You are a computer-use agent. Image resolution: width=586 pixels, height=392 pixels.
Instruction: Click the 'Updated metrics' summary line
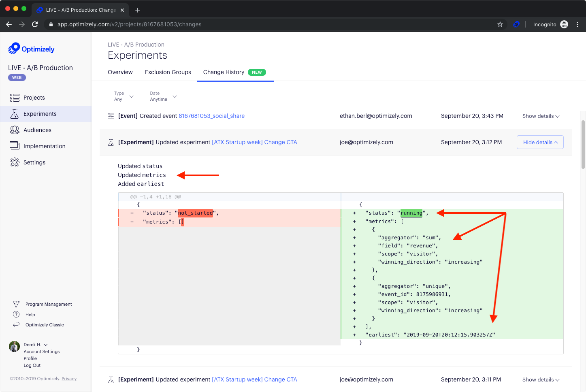142,175
